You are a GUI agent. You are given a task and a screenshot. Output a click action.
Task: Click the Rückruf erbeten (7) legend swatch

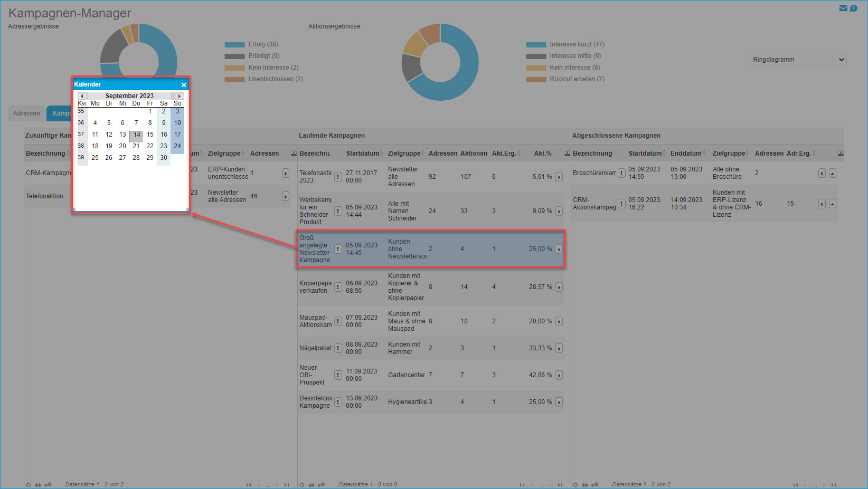click(x=536, y=80)
